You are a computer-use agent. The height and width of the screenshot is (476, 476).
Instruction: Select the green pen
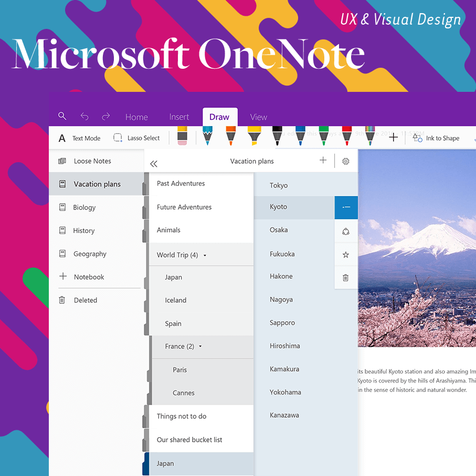pyautogui.click(x=324, y=136)
